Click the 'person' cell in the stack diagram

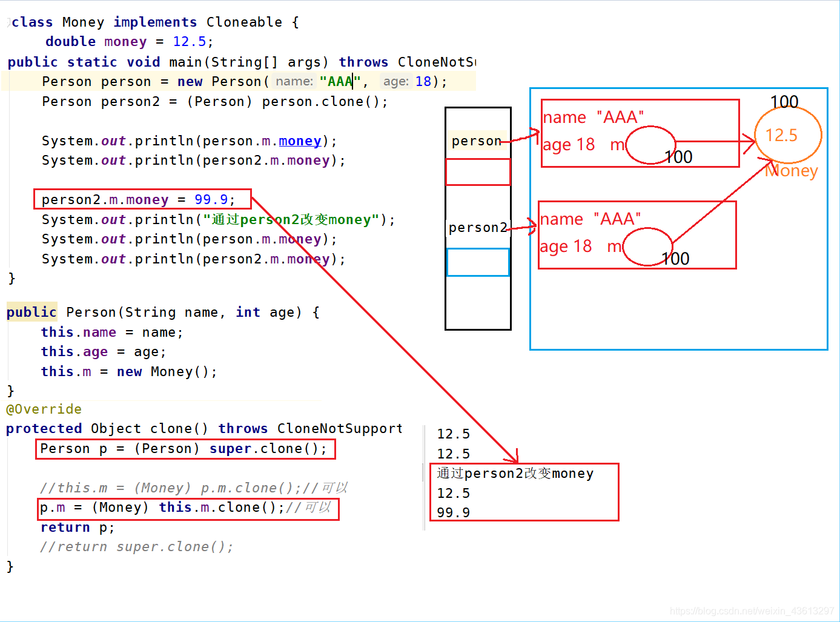(x=477, y=141)
